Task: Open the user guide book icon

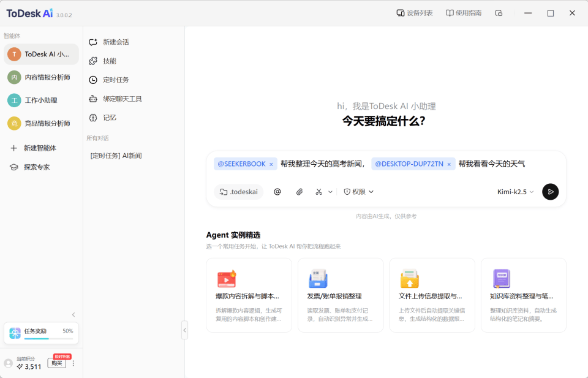Action: [x=449, y=13]
